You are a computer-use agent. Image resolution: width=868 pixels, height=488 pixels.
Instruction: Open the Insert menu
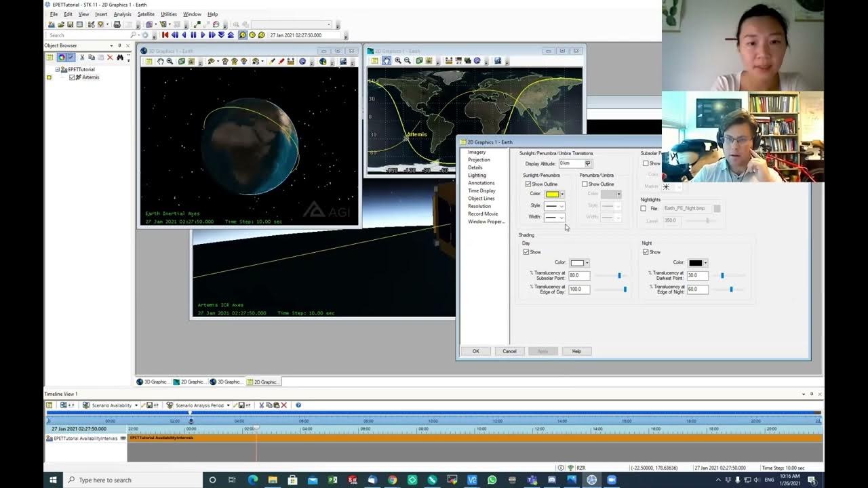(x=101, y=14)
